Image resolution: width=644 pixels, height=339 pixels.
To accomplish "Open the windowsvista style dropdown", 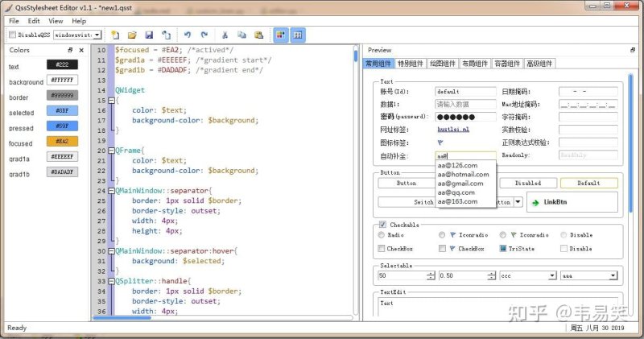I will (77, 35).
